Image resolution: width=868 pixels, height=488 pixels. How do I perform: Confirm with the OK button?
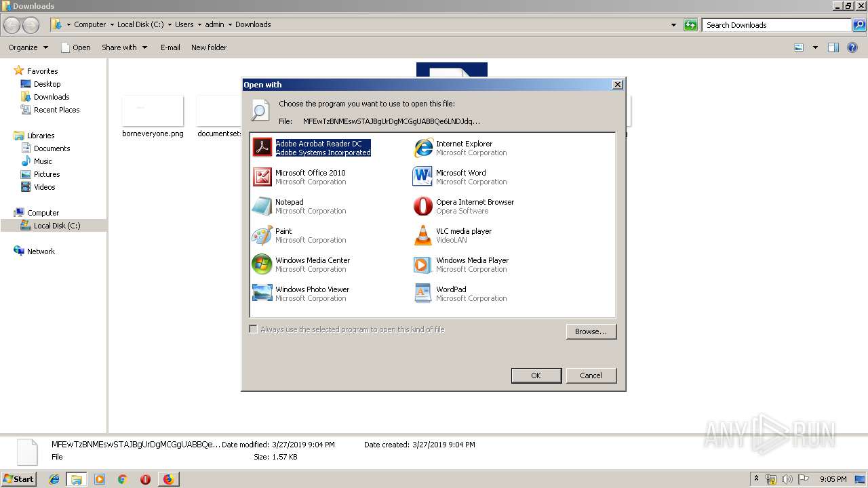click(536, 375)
